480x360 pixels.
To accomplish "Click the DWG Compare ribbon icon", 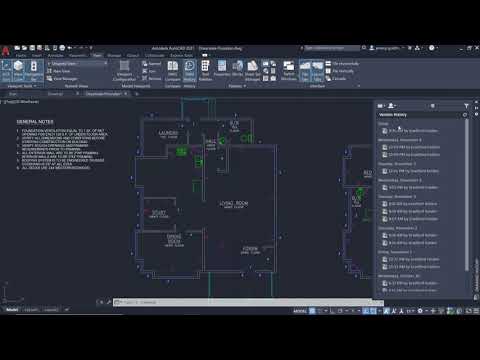I will click(172, 70).
